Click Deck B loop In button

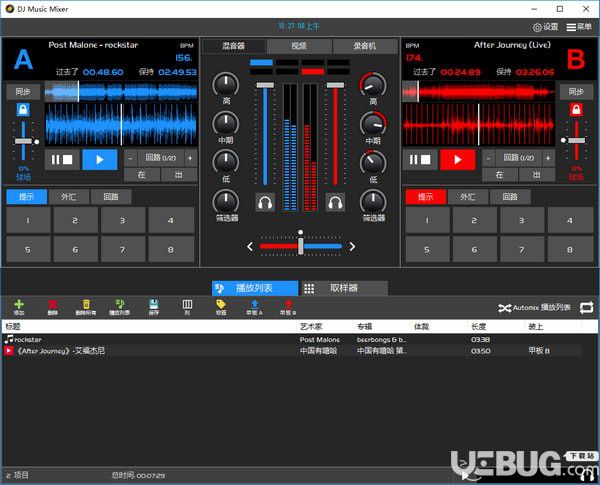[x=499, y=175]
